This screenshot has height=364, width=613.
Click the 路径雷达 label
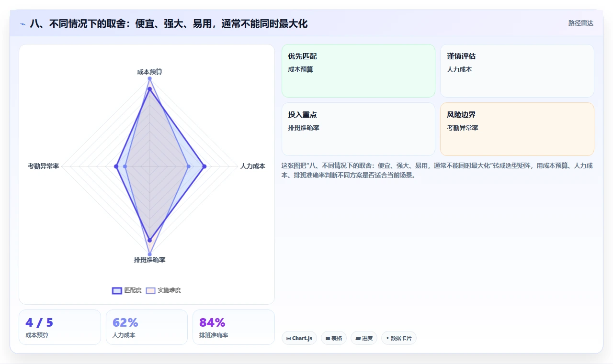tap(580, 23)
